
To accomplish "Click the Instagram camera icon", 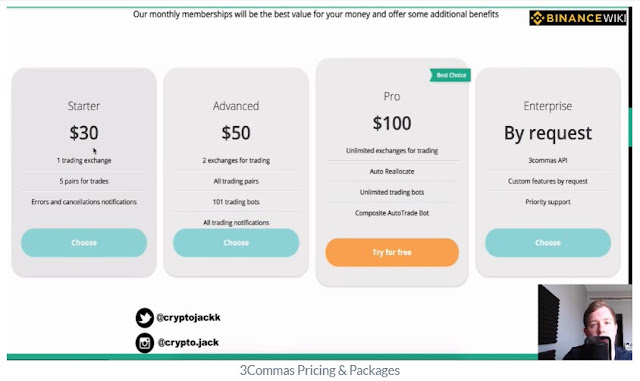I will click(144, 343).
